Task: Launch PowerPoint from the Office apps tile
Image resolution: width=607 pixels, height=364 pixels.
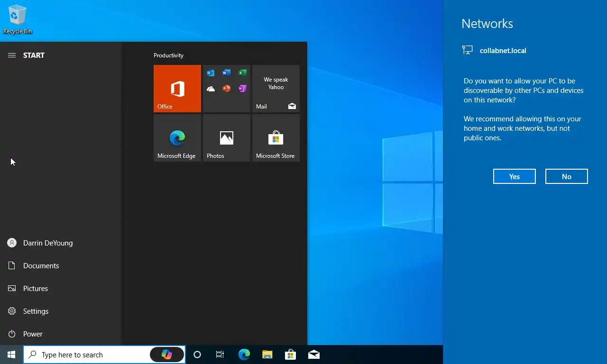Action: coord(227,89)
